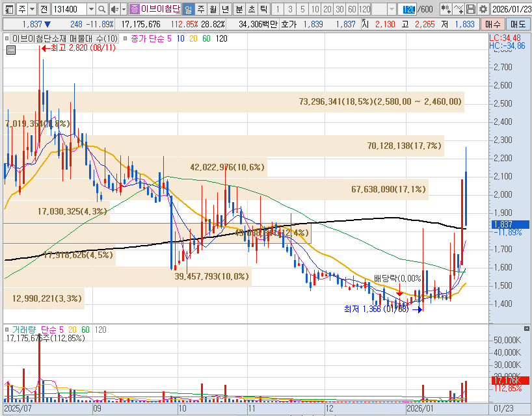The width and height of the screenshot is (532, 416).
Task: Click the date field 2026/01/23
Action: 512,9
